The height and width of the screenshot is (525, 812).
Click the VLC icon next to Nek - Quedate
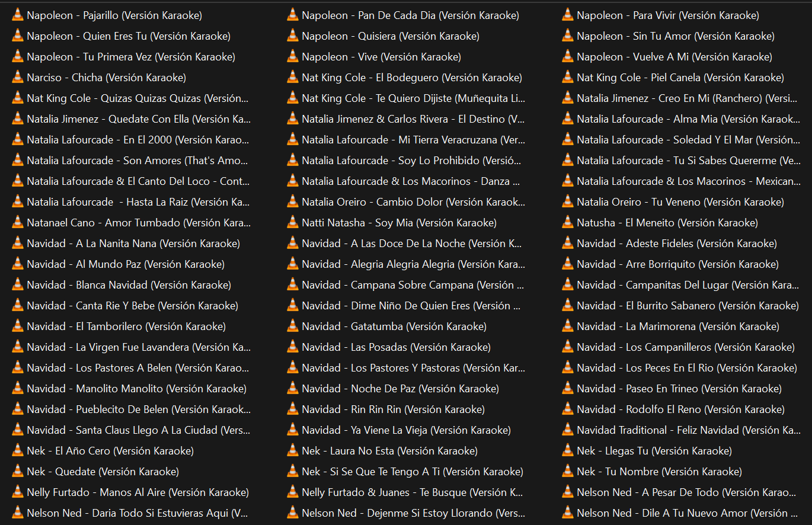point(18,472)
